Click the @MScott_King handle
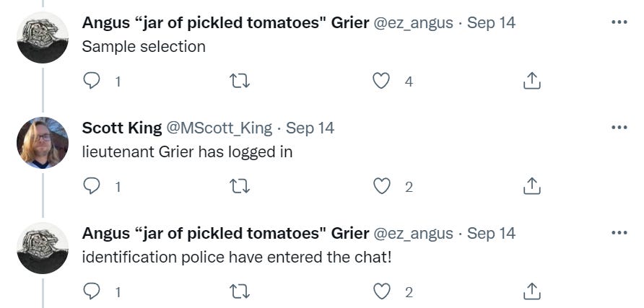This screenshot has width=644, height=308. click(219, 128)
